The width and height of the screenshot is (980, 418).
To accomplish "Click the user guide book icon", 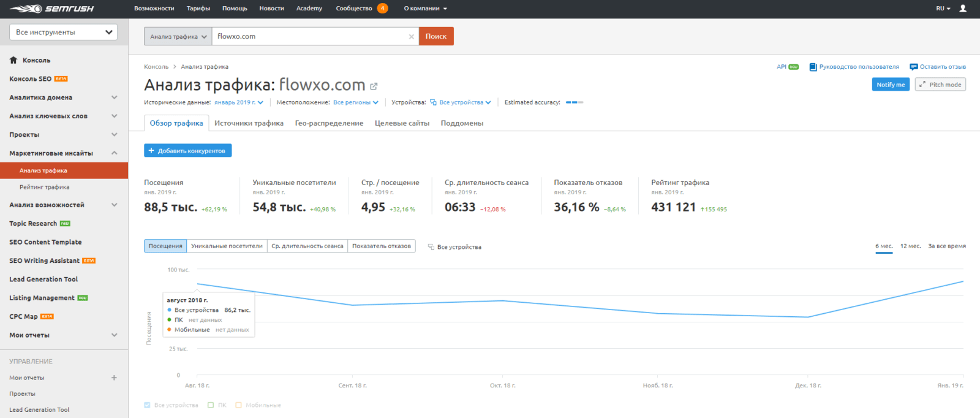I will coord(813,67).
